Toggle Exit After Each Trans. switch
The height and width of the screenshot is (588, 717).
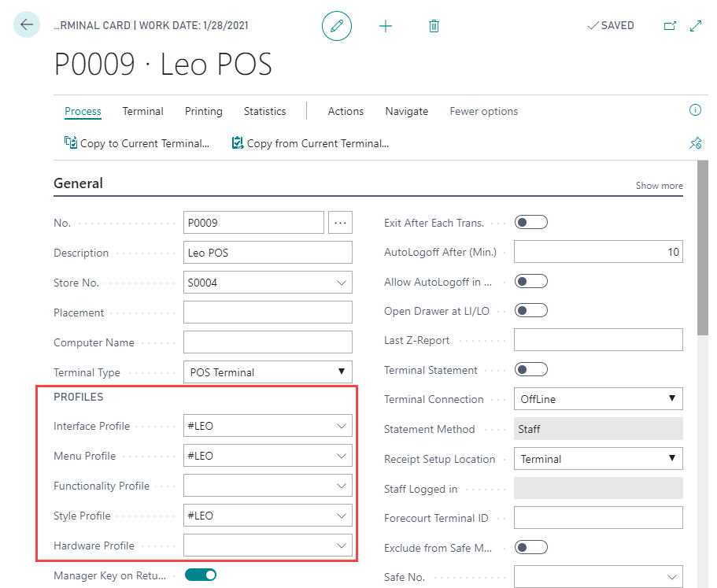pos(530,223)
